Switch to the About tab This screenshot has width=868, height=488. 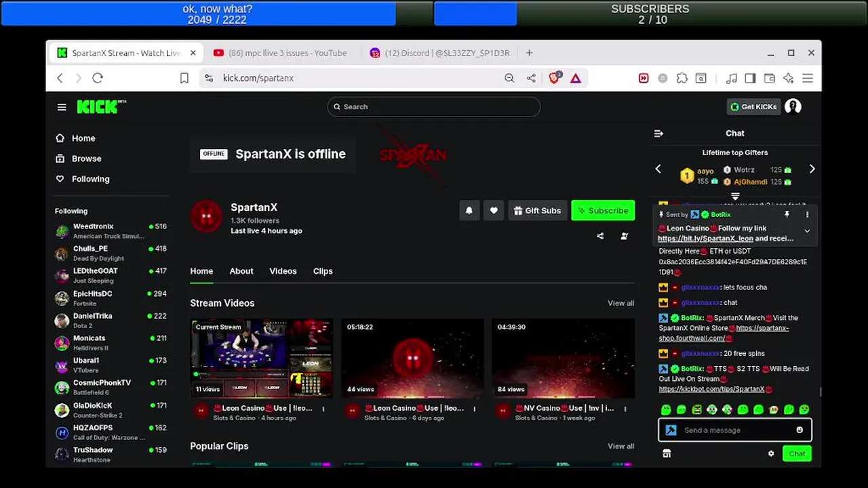pyautogui.click(x=241, y=271)
